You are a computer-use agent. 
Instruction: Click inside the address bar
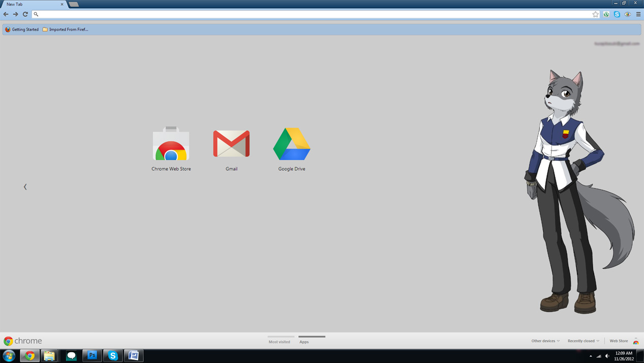point(203,14)
